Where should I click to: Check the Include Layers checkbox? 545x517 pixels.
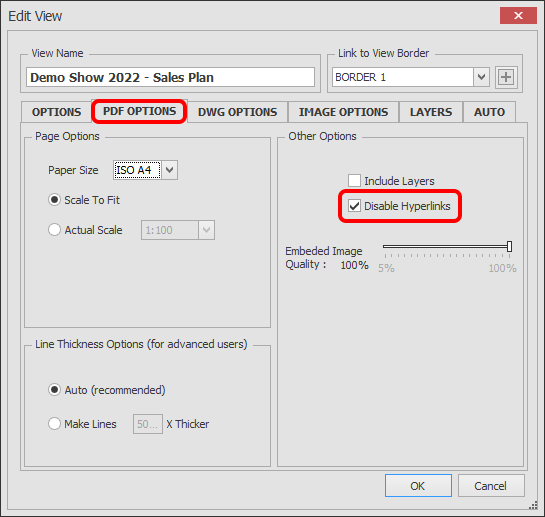pyautogui.click(x=354, y=181)
